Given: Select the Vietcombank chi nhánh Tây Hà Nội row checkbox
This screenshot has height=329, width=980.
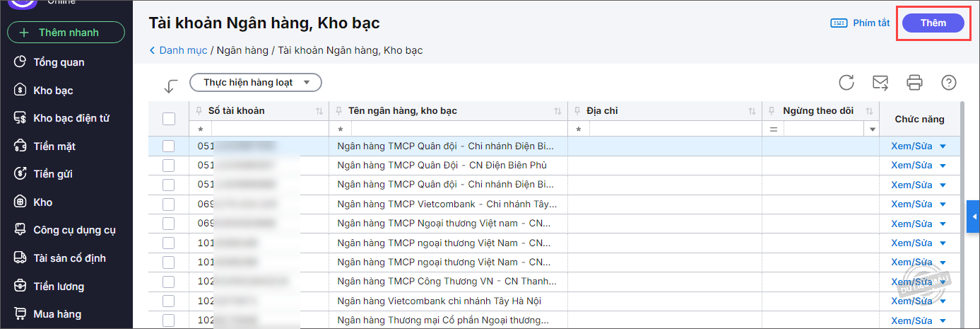Looking at the screenshot, I should point(169,301).
